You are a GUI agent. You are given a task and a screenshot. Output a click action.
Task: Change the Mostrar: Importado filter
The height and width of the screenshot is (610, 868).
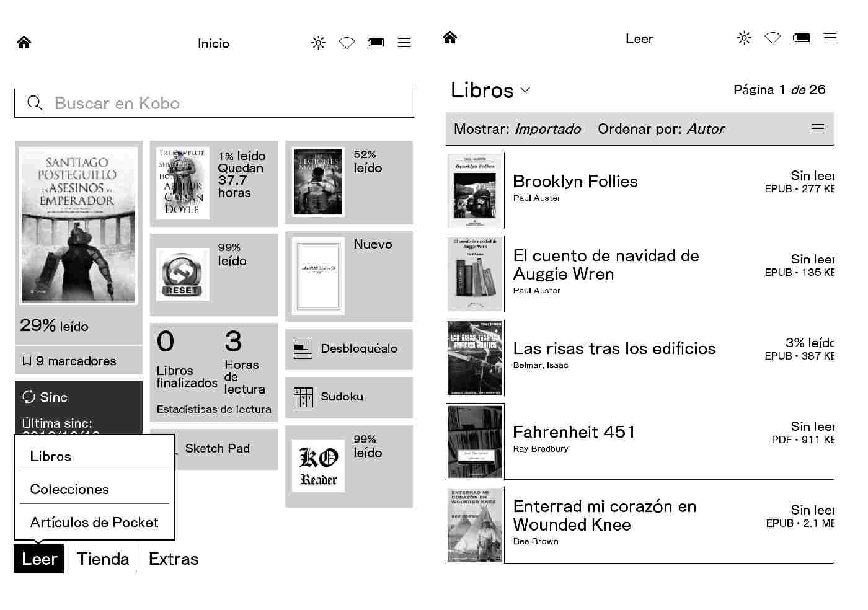coord(517,129)
